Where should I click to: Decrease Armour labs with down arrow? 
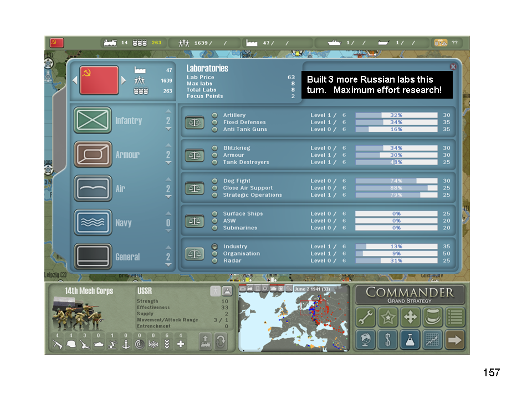coord(168,163)
